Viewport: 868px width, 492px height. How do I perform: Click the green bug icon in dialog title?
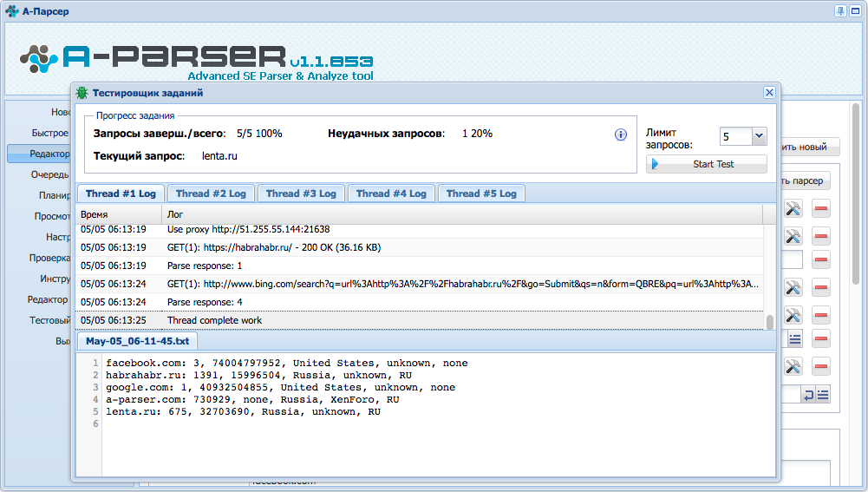click(82, 93)
